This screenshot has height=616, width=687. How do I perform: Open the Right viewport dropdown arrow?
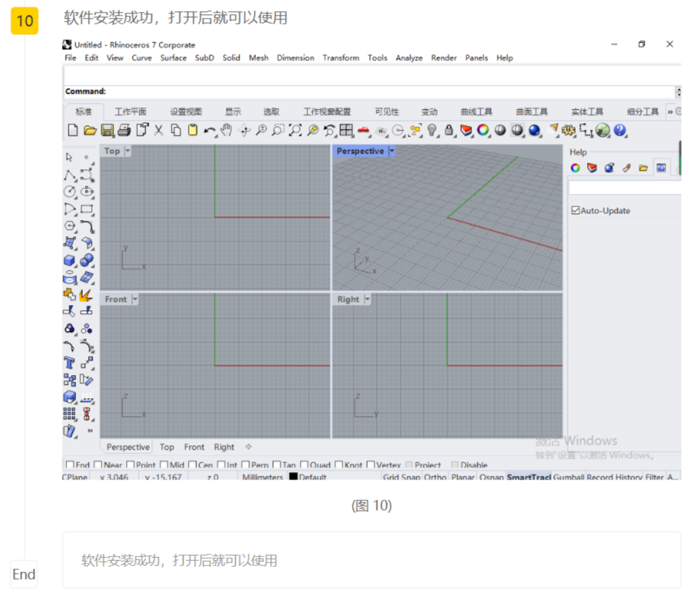coord(367,299)
